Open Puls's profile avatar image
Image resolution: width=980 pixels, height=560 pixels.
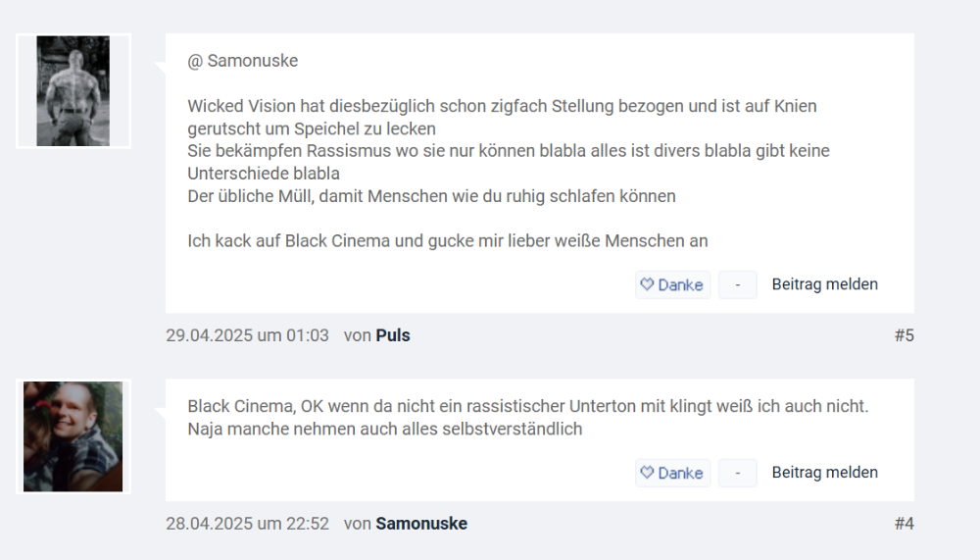[x=73, y=91]
